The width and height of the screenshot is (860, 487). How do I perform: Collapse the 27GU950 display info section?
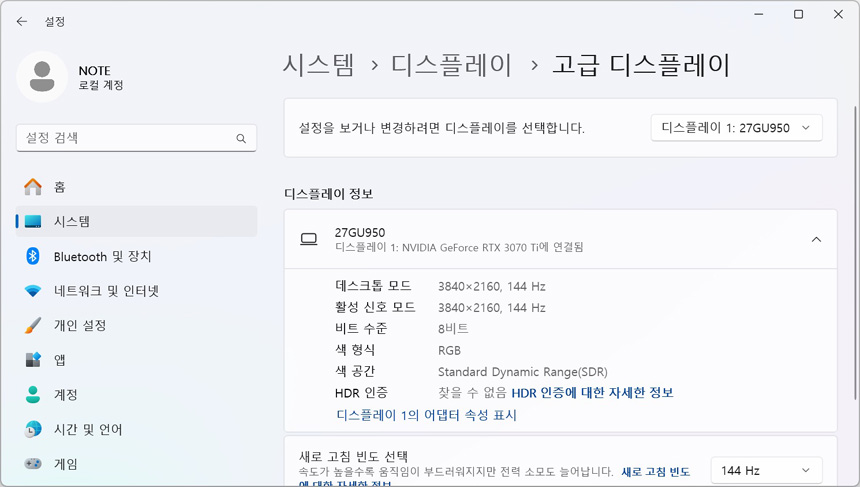(816, 240)
